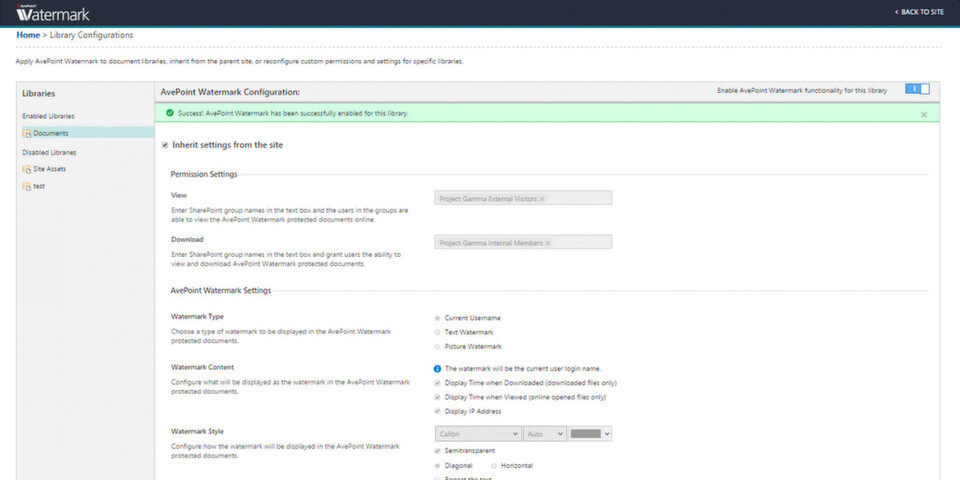
Task: Open the Calibri font dropdown
Action: pyautogui.click(x=478, y=433)
